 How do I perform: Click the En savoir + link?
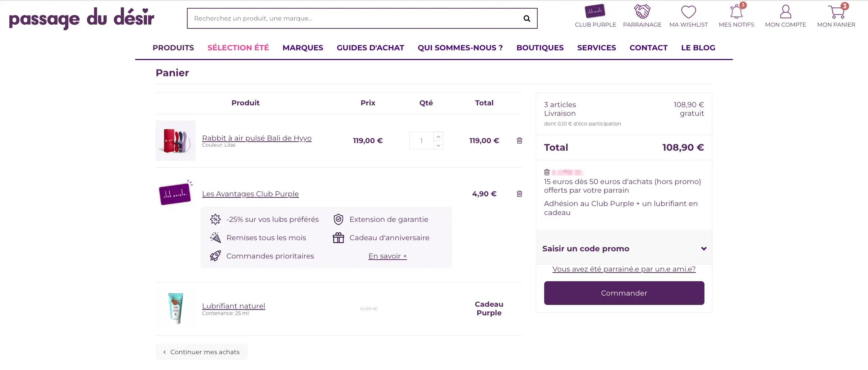387,256
